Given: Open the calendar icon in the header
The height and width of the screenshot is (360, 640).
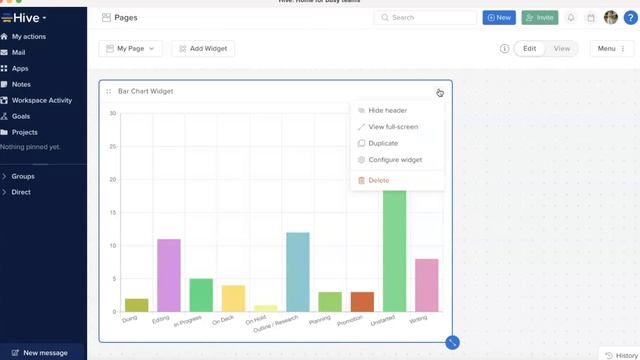Looking at the screenshot, I should click(591, 18).
